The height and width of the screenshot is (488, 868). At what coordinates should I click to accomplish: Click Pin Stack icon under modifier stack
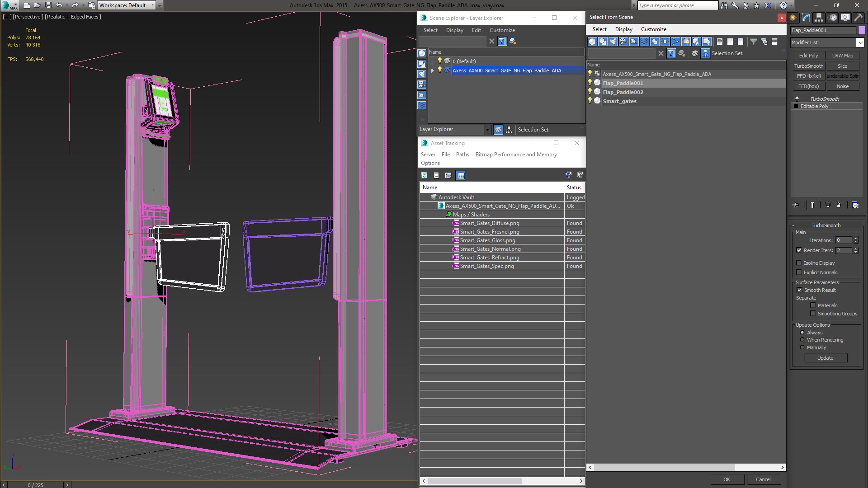[797, 205]
